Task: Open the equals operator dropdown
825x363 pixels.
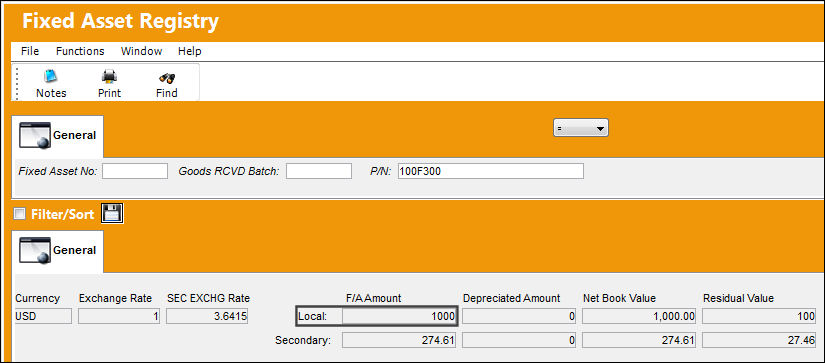Action: click(581, 128)
